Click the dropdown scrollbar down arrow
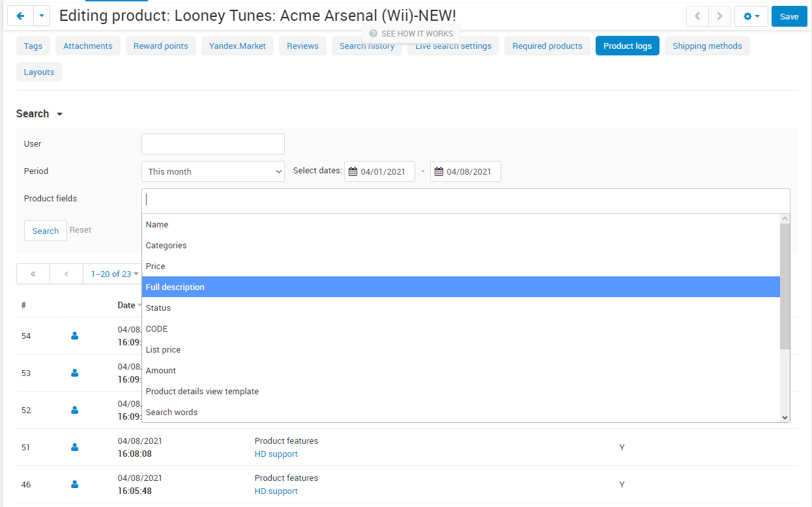The width and height of the screenshot is (812, 507). click(x=785, y=418)
